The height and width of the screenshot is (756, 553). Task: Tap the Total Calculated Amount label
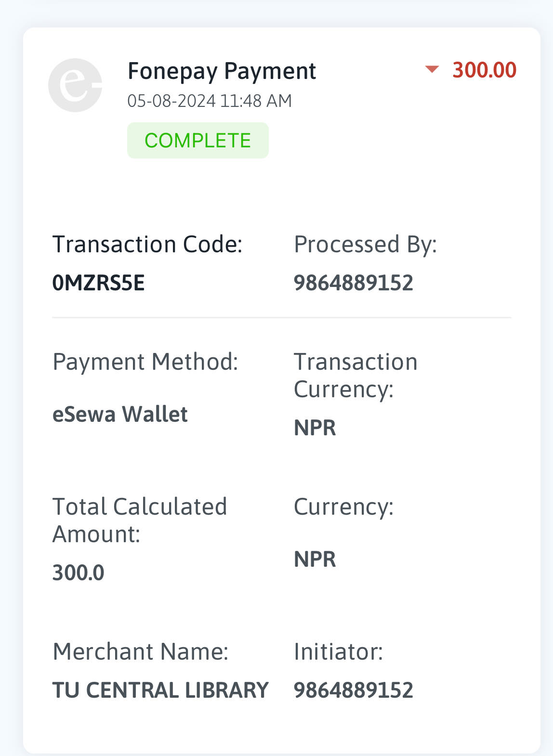(x=140, y=520)
